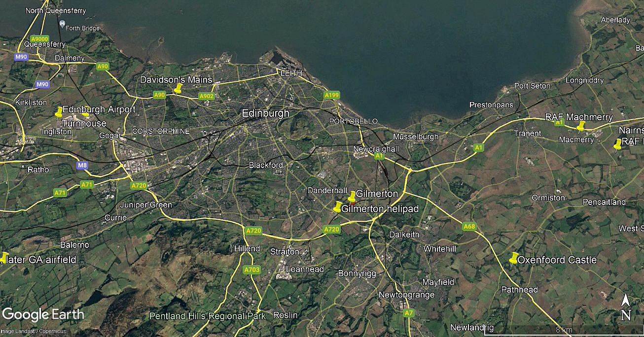Viewport: 644px width, 337px height.
Task: Open the Forth Bridge landmark marker
Action: click(x=62, y=24)
